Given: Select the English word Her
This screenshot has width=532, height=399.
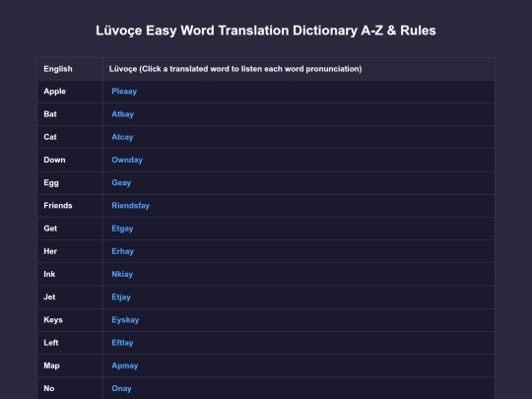Looking at the screenshot, I should coord(50,251).
